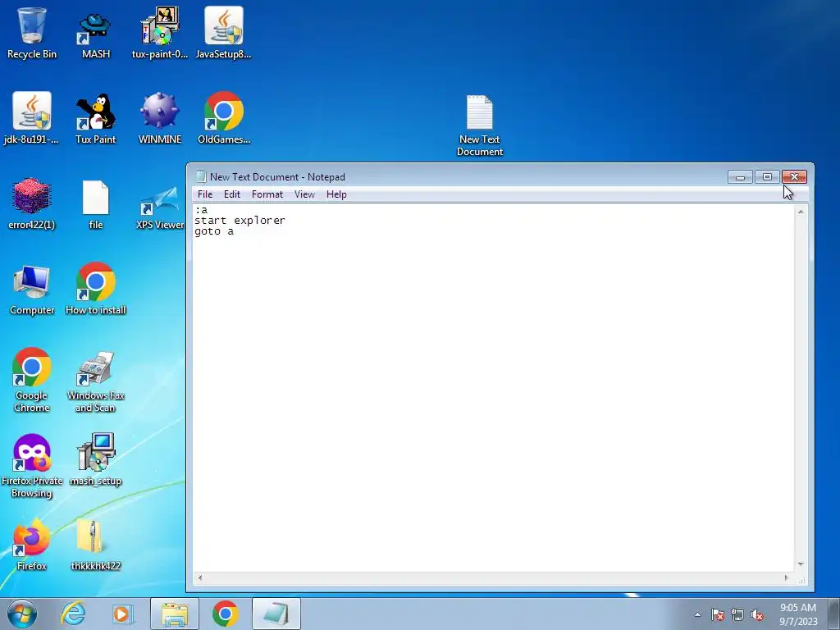Click the Notepad title bar icon
The image size is (840, 630).
(x=201, y=177)
